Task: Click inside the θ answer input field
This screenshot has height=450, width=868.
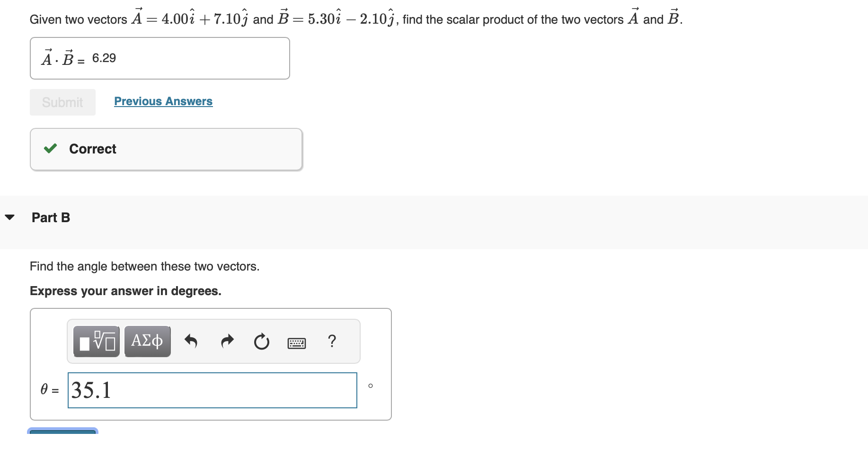Action: click(x=212, y=390)
